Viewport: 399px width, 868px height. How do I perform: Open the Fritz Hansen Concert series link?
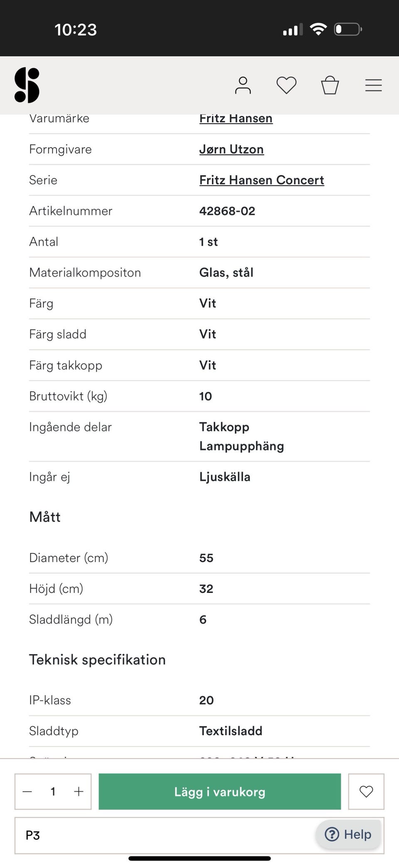(261, 180)
